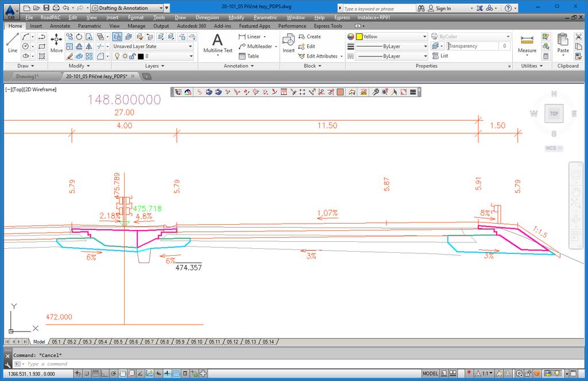Expand the Utilities panel

(x=532, y=66)
